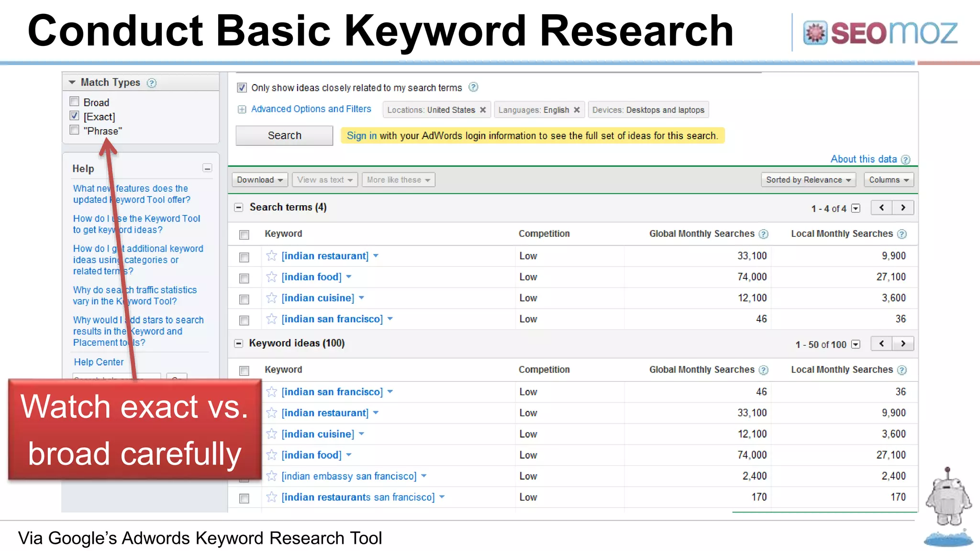Go to next page of Keyword ideas
Image resolution: width=980 pixels, height=551 pixels.
tap(903, 343)
